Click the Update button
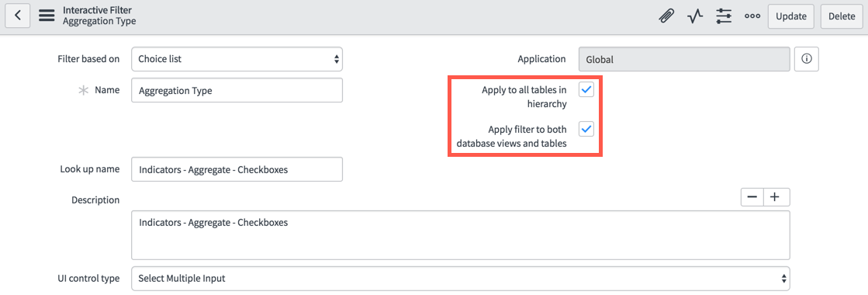Viewport: 868px width, 295px height. point(790,16)
